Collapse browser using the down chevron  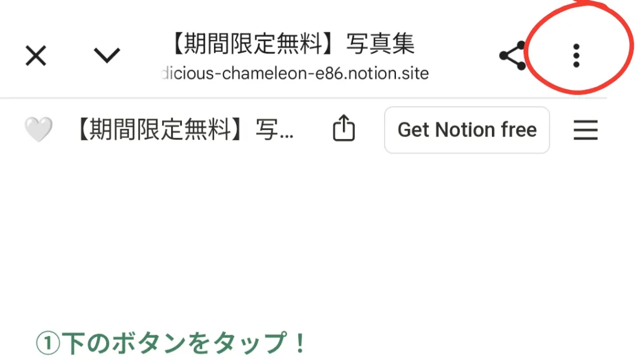[107, 55]
